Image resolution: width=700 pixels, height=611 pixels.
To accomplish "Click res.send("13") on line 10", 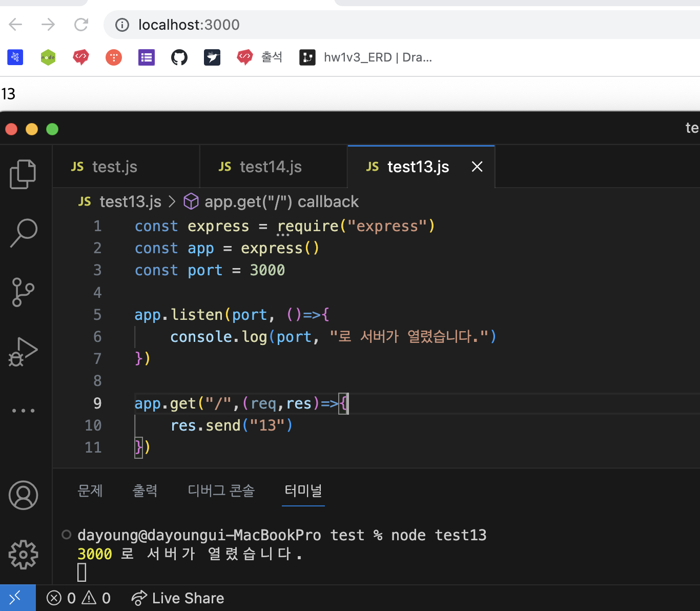I will click(232, 425).
